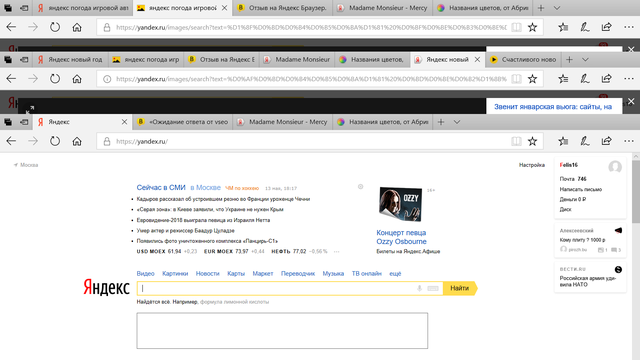
Task: Open the ТВ онлайн link
Action: click(367, 273)
